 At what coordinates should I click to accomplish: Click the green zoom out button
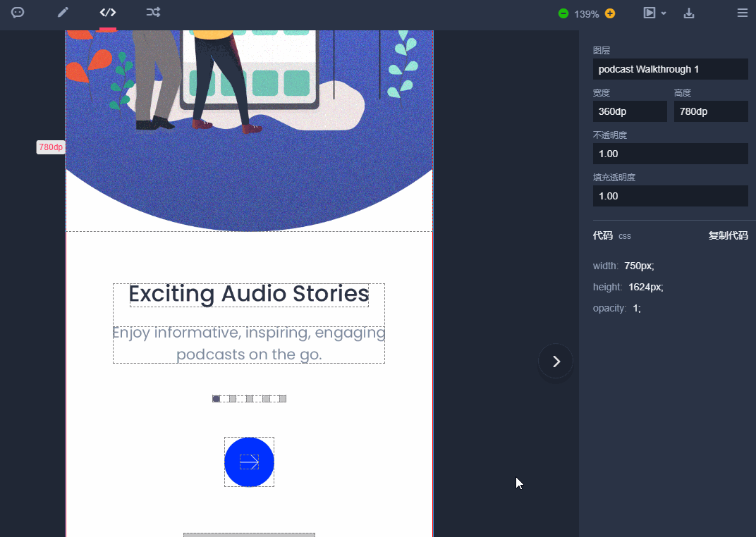[563, 13]
